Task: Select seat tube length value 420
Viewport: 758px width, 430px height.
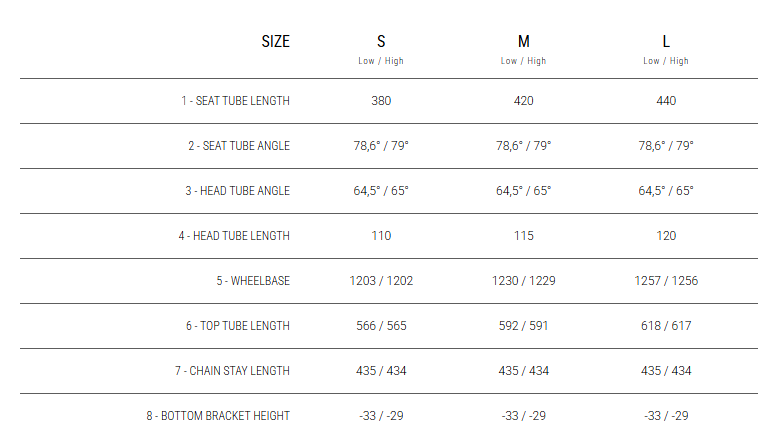Action: (x=523, y=101)
